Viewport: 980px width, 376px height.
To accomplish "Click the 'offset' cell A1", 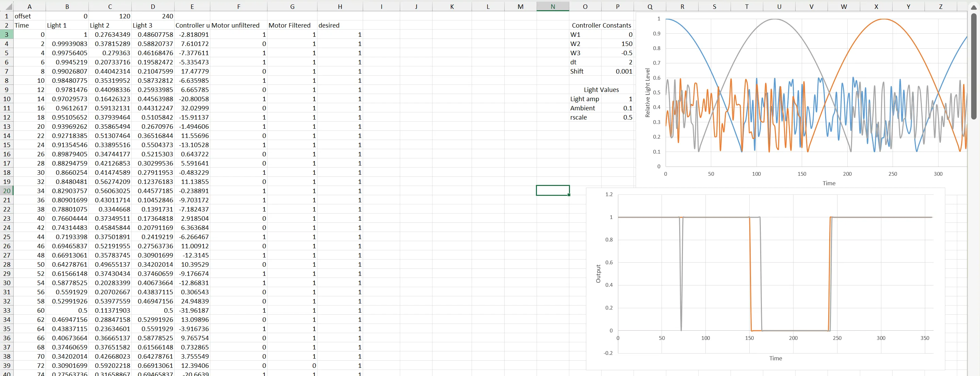I will [29, 16].
